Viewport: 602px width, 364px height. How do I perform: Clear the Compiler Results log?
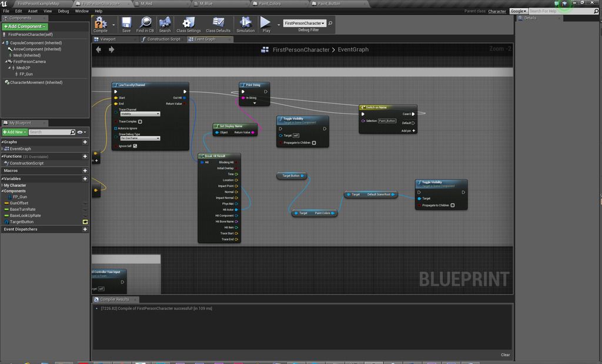505,355
